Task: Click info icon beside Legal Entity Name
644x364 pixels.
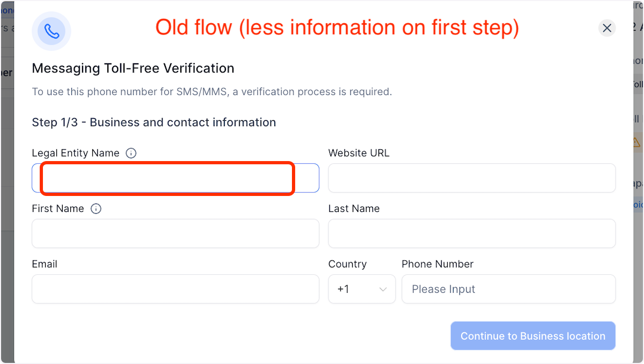Action: pyautogui.click(x=131, y=153)
